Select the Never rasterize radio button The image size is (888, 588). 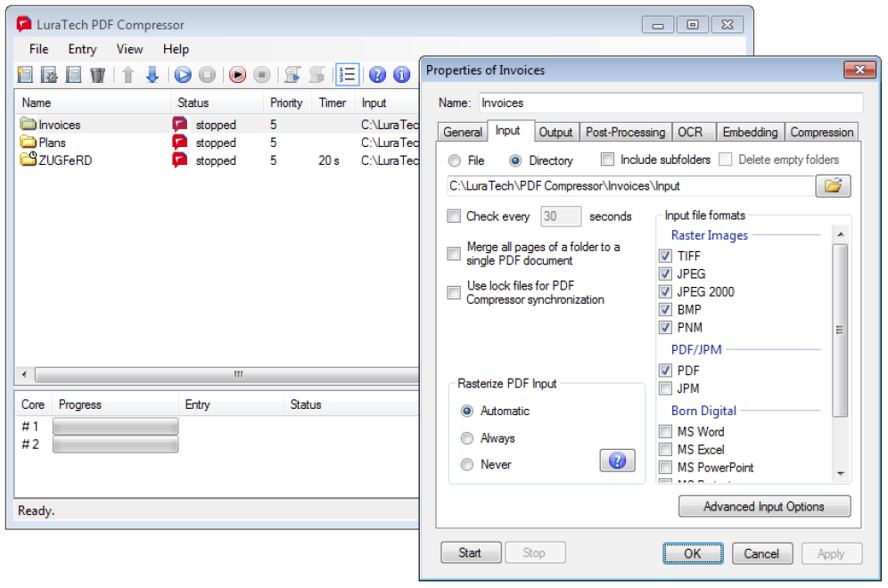point(466,465)
